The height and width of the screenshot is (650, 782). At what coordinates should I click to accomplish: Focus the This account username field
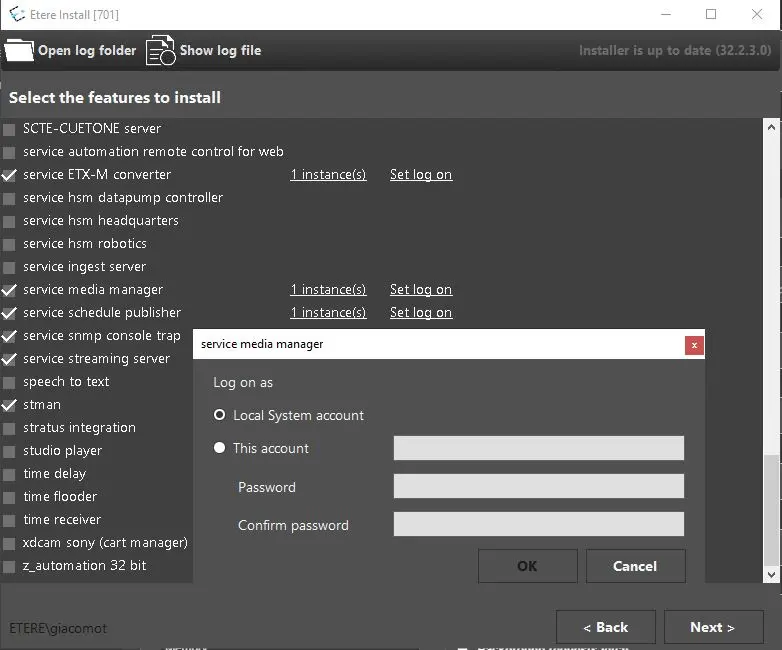click(538, 448)
